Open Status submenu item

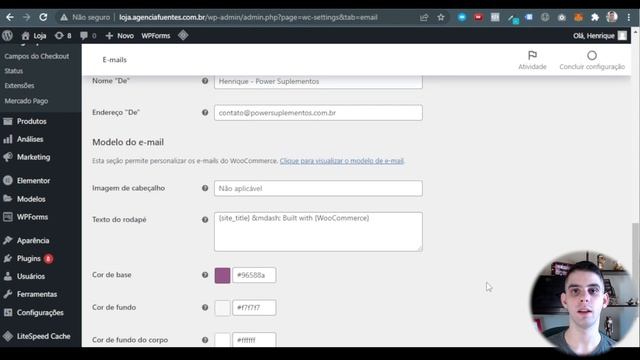pos(13,71)
